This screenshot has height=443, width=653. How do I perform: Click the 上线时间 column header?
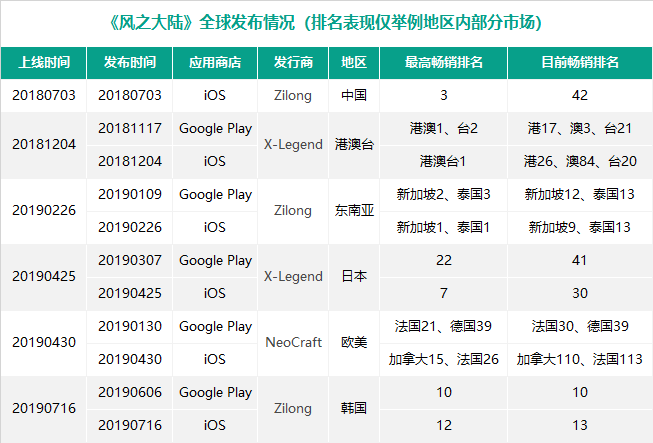pos(43,62)
